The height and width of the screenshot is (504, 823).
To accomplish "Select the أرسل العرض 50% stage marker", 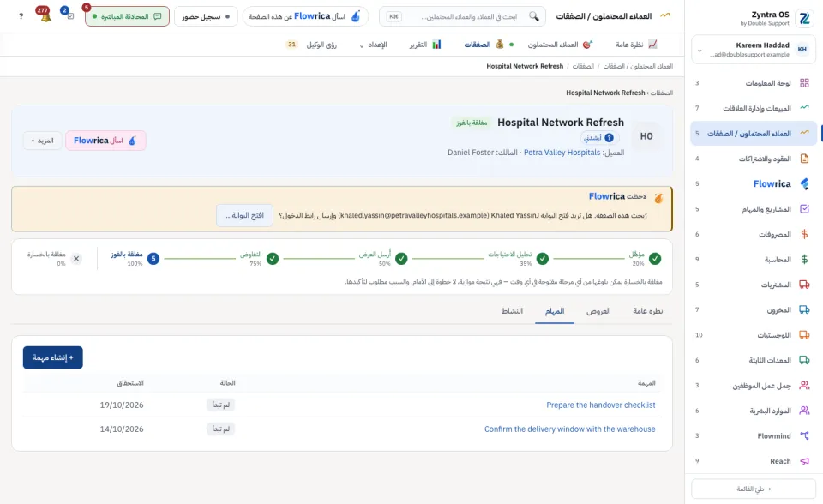I will click(401, 259).
